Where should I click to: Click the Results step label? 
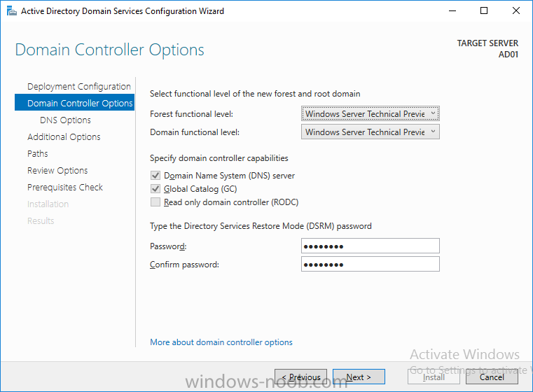point(41,220)
